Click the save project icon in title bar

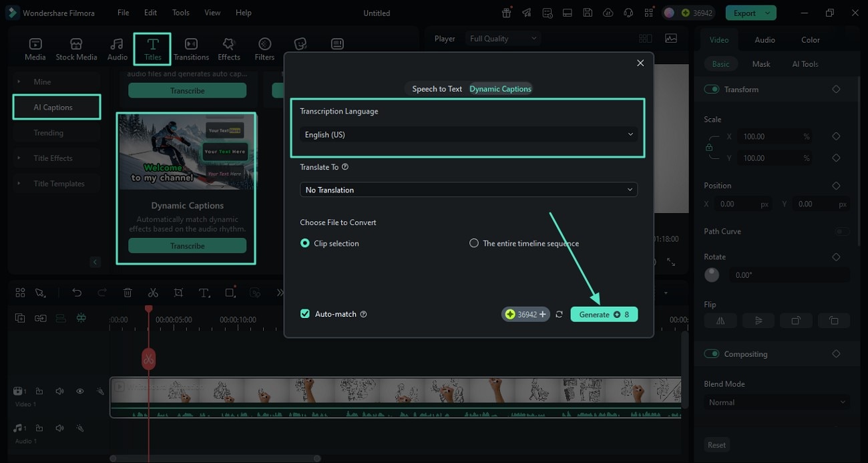pos(587,13)
